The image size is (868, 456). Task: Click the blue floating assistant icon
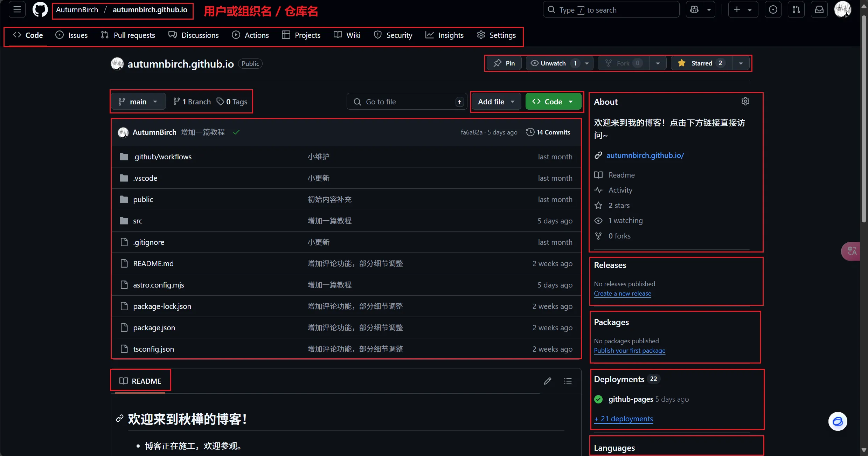coord(838,421)
